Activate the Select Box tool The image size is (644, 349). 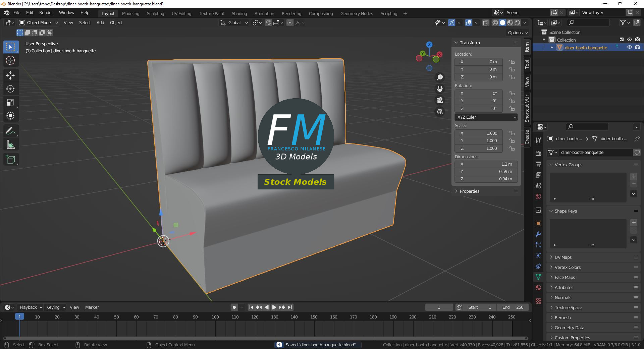pyautogui.click(x=10, y=47)
